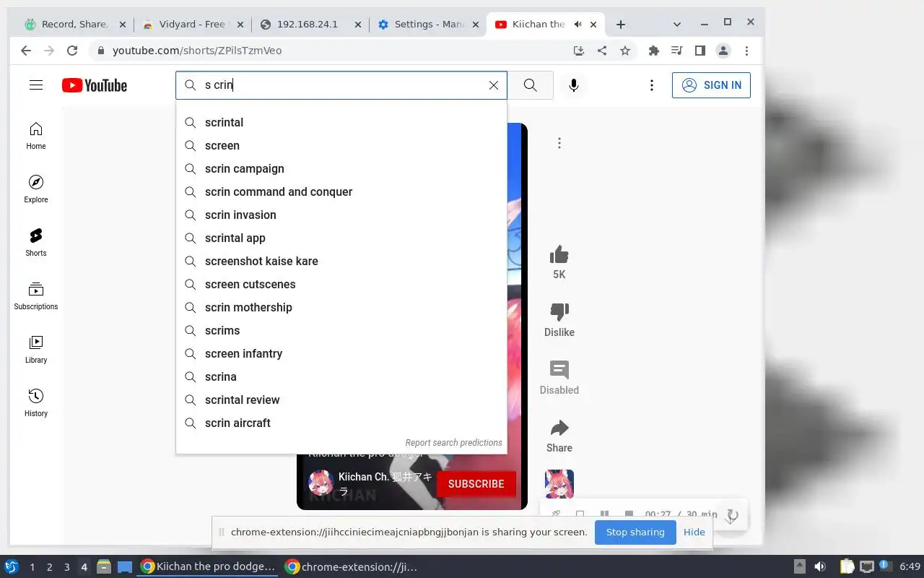Clear the search box with the X
Viewport: 924px width, 578px height.
point(494,85)
